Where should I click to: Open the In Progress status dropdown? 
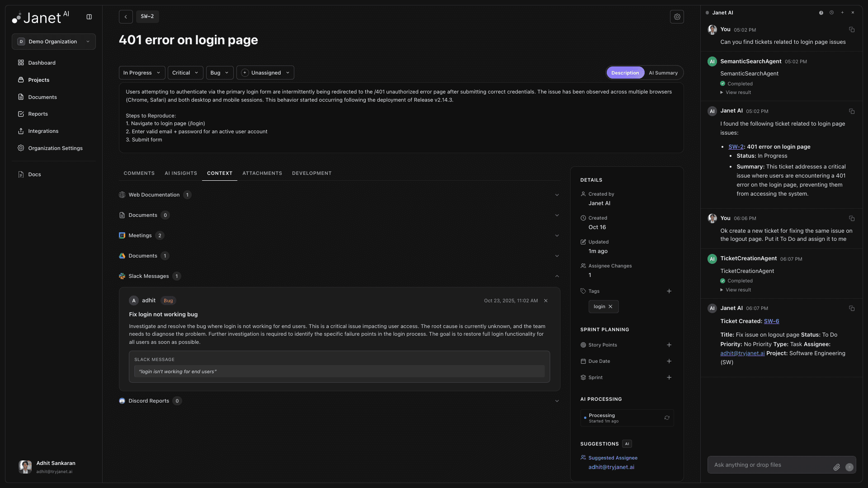click(142, 73)
